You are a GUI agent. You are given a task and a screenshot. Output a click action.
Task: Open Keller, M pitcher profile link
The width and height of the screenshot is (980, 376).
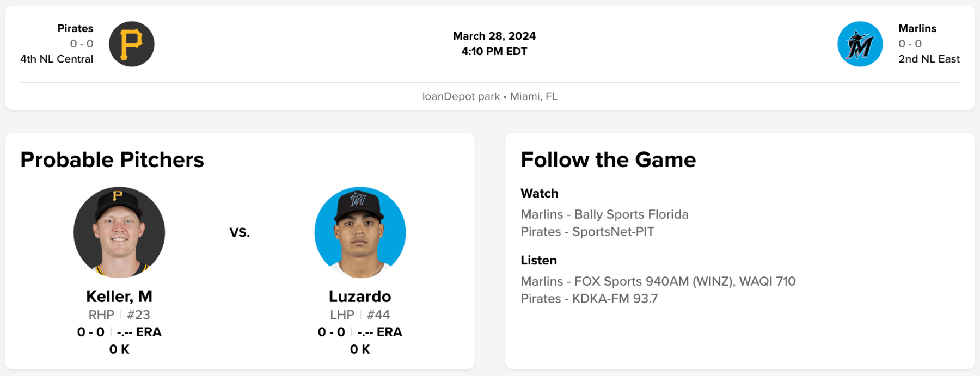(119, 297)
